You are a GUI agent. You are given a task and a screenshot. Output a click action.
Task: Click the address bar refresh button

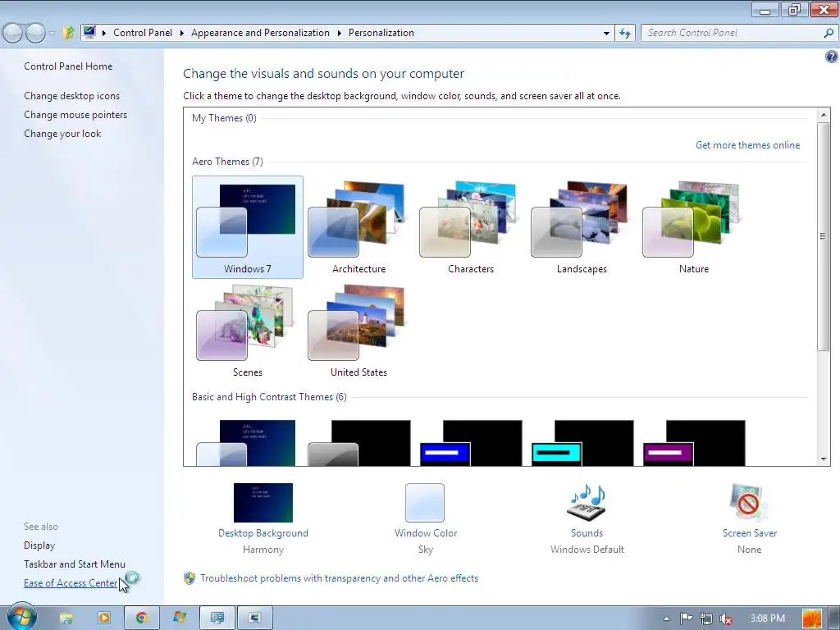(x=624, y=33)
